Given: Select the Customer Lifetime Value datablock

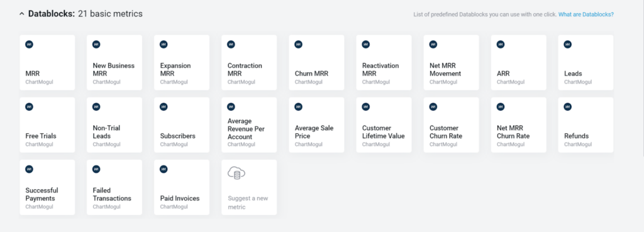Looking at the screenshot, I should click(x=384, y=125).
